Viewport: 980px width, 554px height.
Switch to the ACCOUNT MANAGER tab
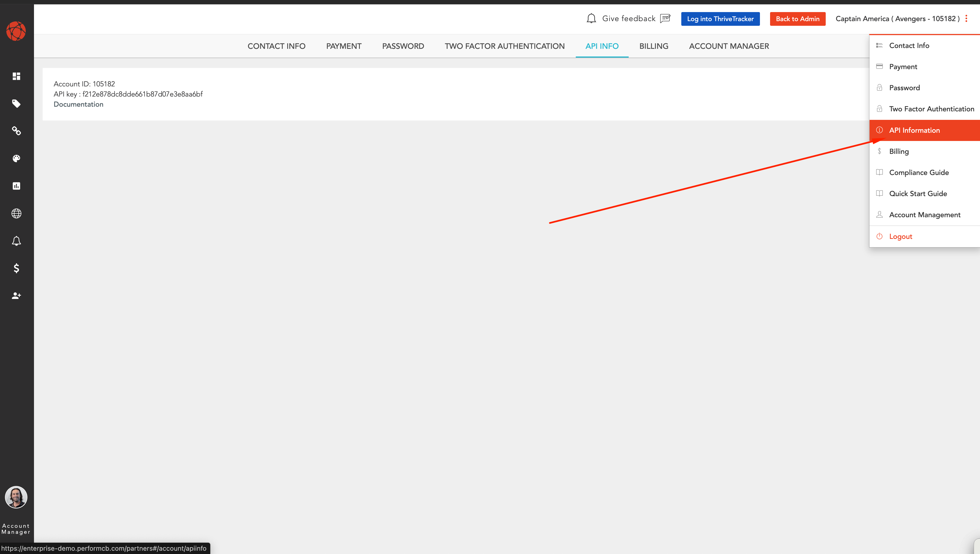(729, 46)
